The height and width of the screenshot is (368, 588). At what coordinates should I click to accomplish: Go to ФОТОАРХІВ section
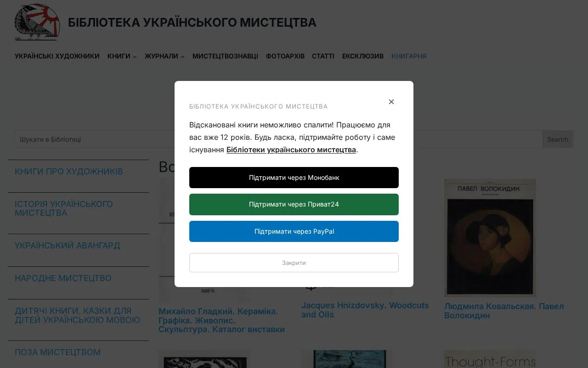click(x=285, y=56)
